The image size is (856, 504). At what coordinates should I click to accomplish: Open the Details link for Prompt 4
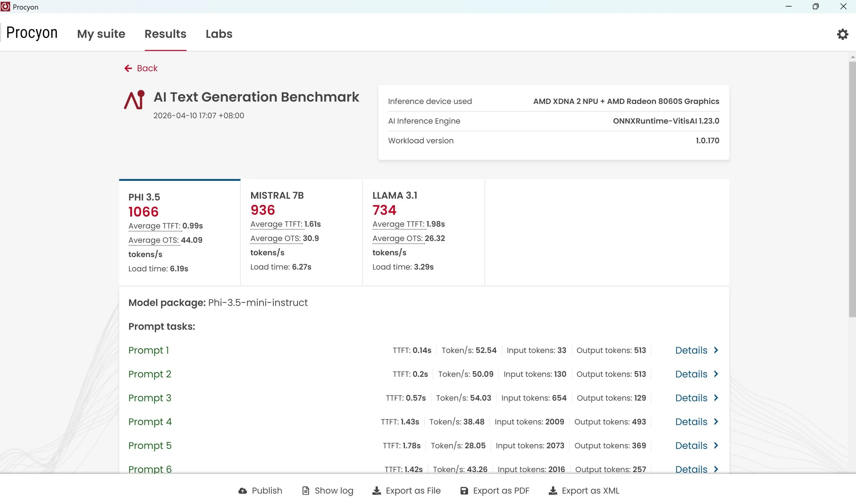pos(691,421)
